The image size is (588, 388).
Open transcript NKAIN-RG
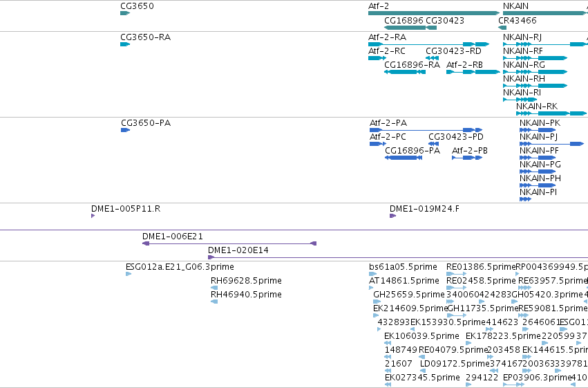535,72
